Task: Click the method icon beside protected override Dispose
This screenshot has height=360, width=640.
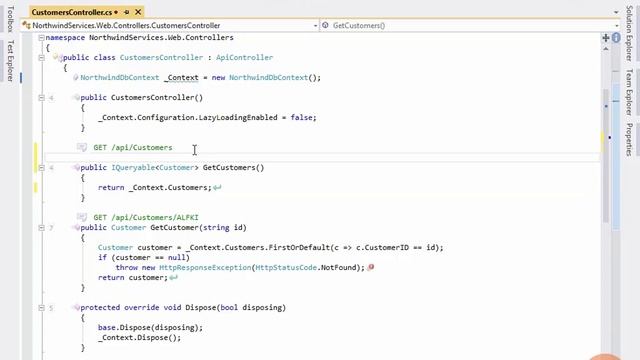Action: pyautogui.click(x=76, y=307)
